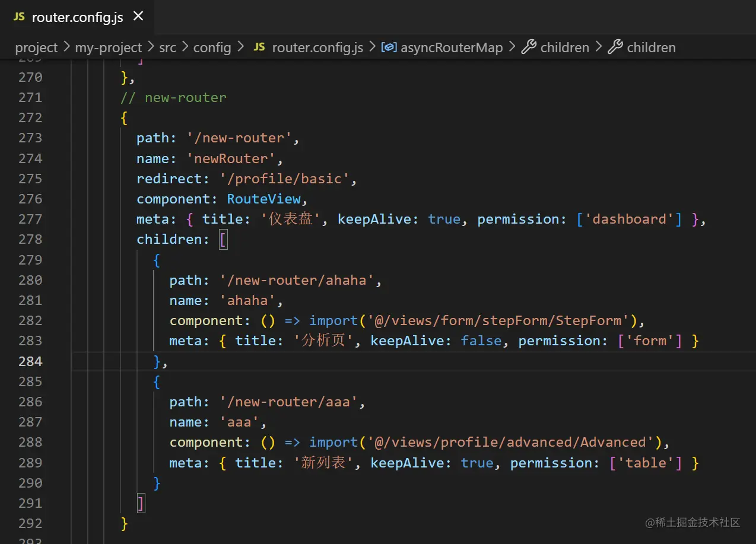Screen dimensions: 756x544
Task: Click the '/new-router' path string on line 273
Action: pyautogui.click(x=240, y=138)
